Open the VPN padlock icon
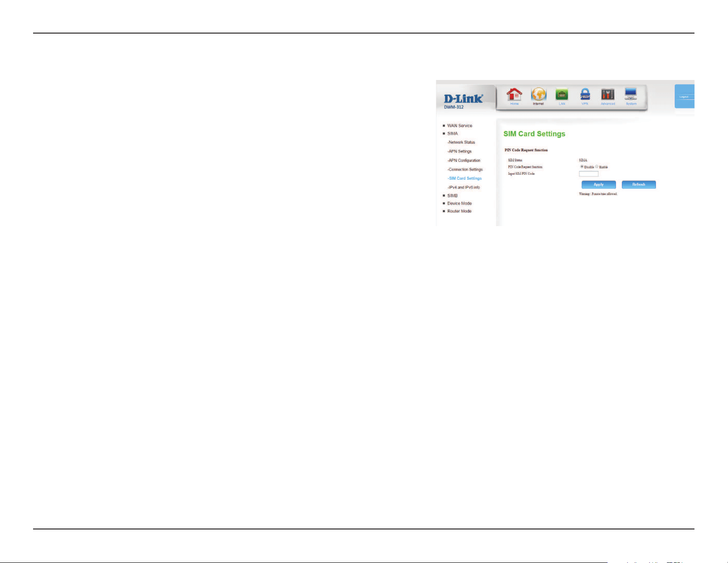This screenshot has width=728, height=563. tap(585, 94)
